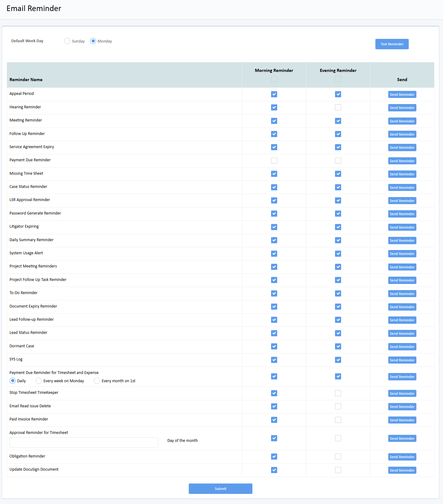The width and height of the screenshot is (443, 504).
Task: Select Sunday as default week day
Action: pyautogui.click(x=67, y=41)
